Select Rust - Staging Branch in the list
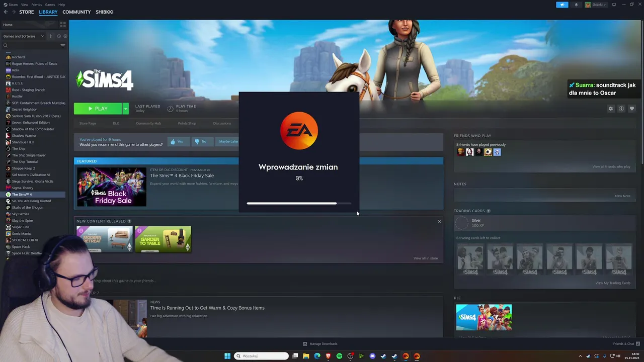Image resolution: width=644 pixels, height=362 pixels. click(x=28, y=90)
